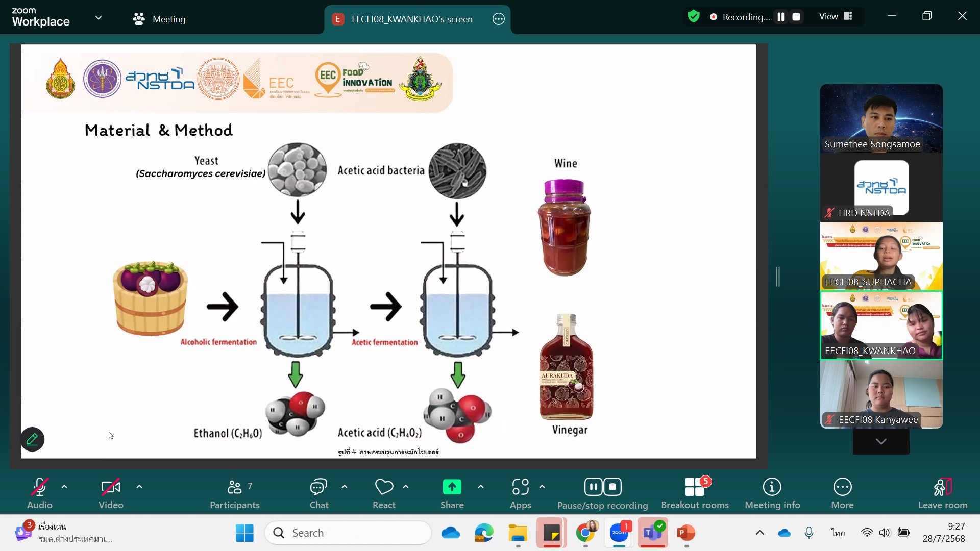The height and width of the screenshot is (551, 980).
Task: Open the Chat panel
Action: click(318, 493)
